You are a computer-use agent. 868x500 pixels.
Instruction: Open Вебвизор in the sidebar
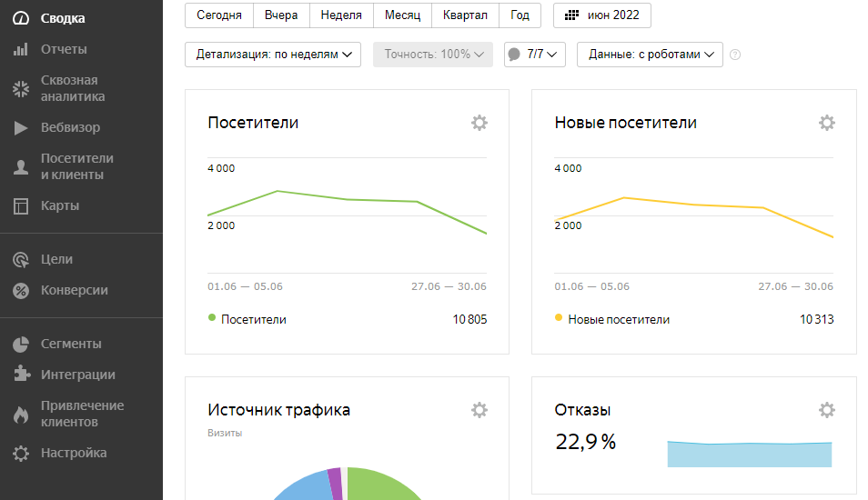tap(70, 128)
